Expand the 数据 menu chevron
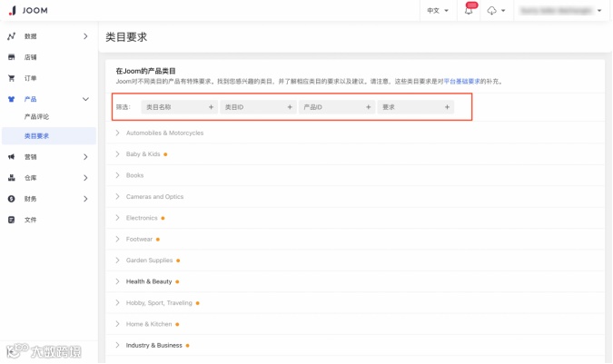The height and width of the screenshot is (364, 613). [85, 36]
